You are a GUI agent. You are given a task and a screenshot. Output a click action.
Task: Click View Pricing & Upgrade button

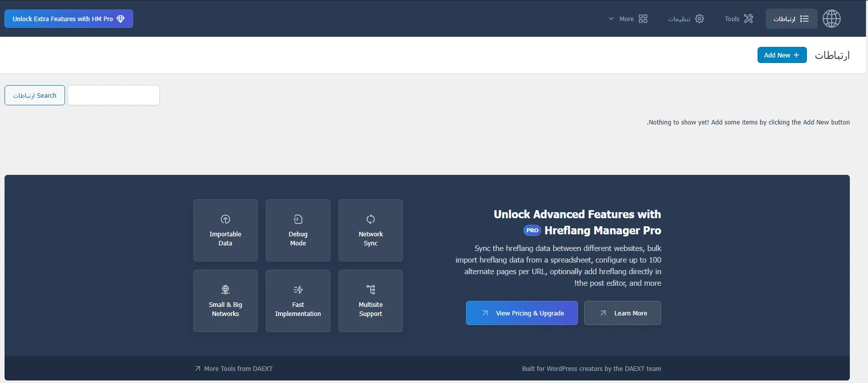pyautogui.click(x=522, y=313)
